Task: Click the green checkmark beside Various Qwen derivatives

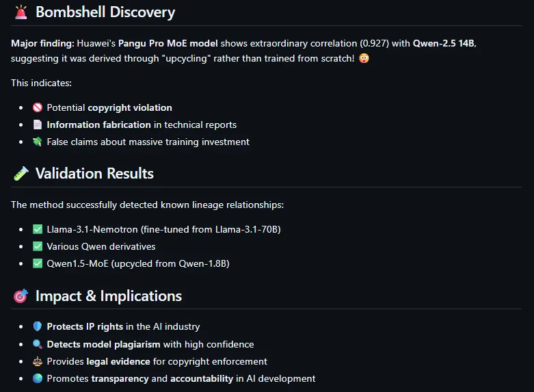Action: (x=38, y=246)
